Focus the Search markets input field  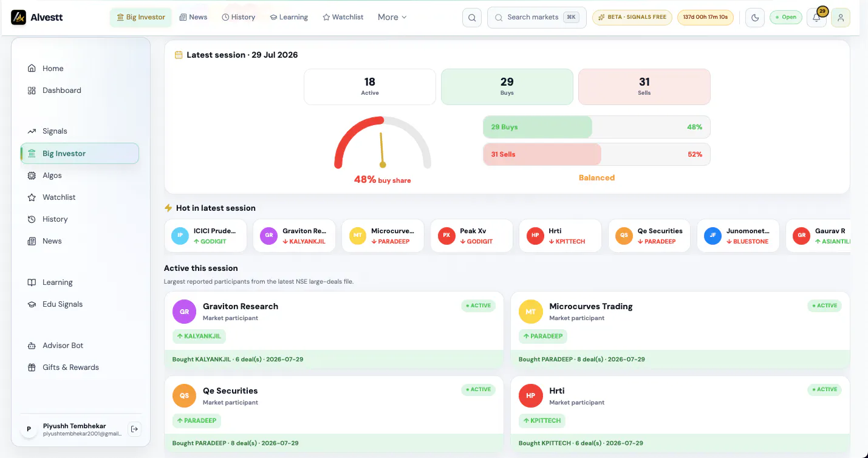point(537,18)
